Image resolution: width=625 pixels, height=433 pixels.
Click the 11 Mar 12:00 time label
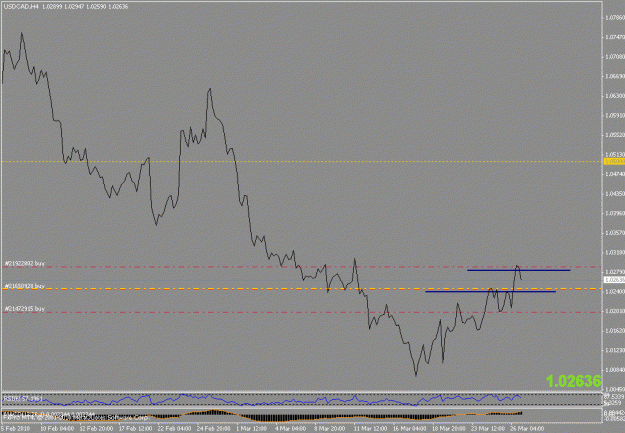[x=371, y=429]
